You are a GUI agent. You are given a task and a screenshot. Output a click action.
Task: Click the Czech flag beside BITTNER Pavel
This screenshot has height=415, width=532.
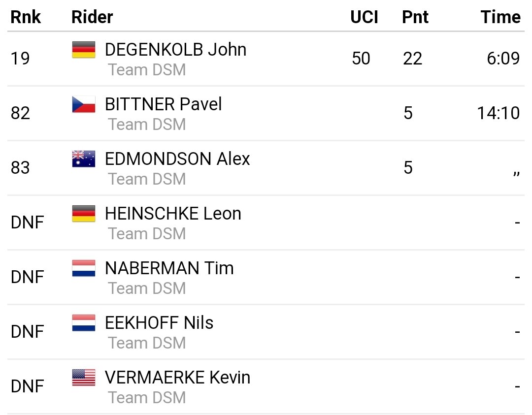click(84, 104)
